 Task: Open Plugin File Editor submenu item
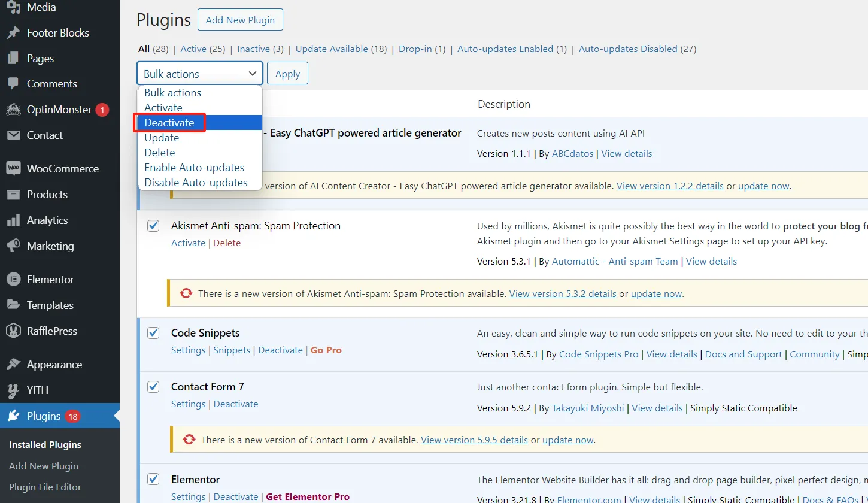coord(45,487)
